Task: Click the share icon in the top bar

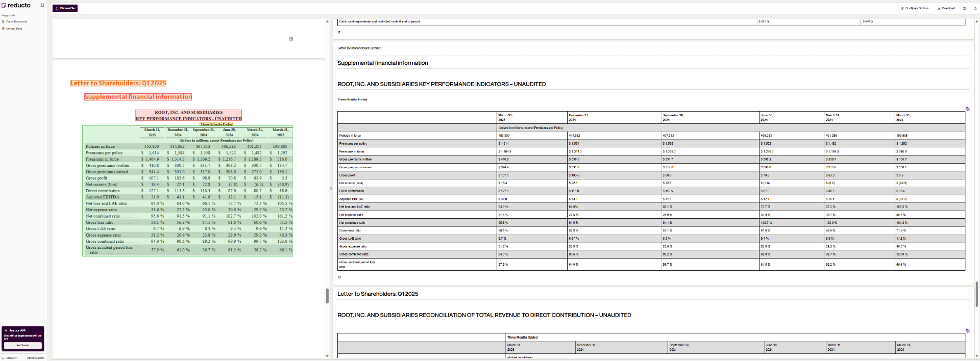Action: tap(974, 8)
